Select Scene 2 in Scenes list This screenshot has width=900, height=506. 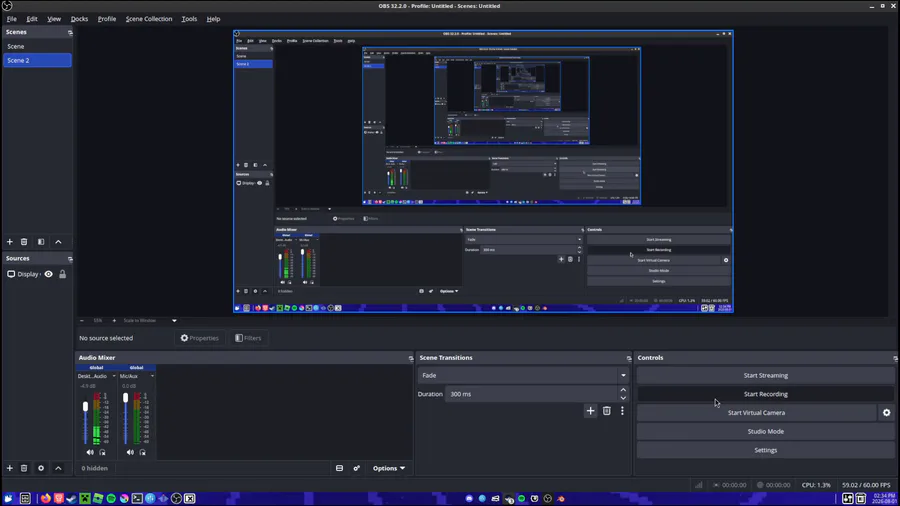click(x=37, y=60)
